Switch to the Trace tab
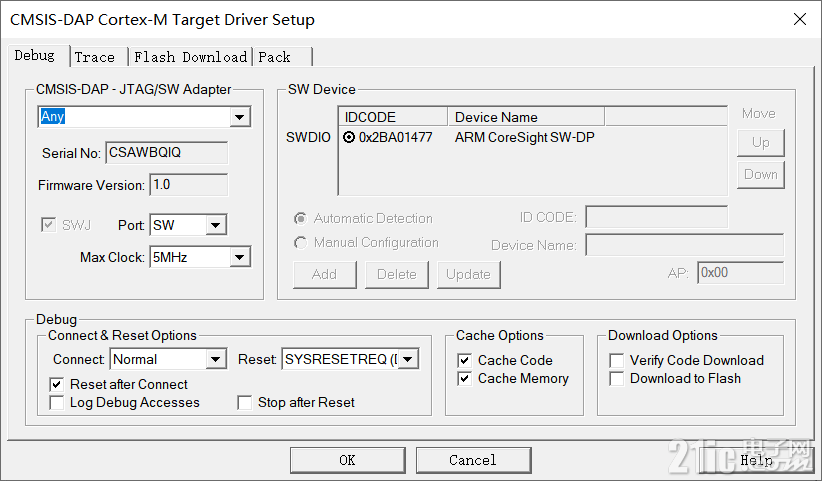 tap(98, 57)
